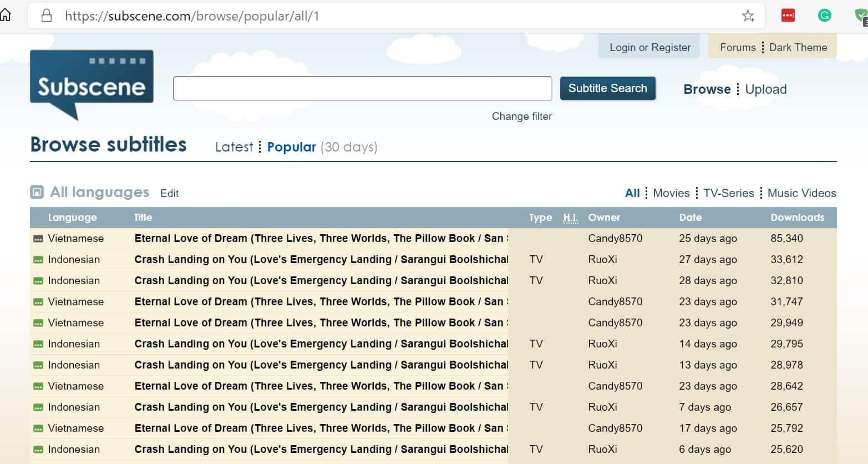868x464 pixels.
Task: Filter by Music Videos
Action: [x=801, y=193]
